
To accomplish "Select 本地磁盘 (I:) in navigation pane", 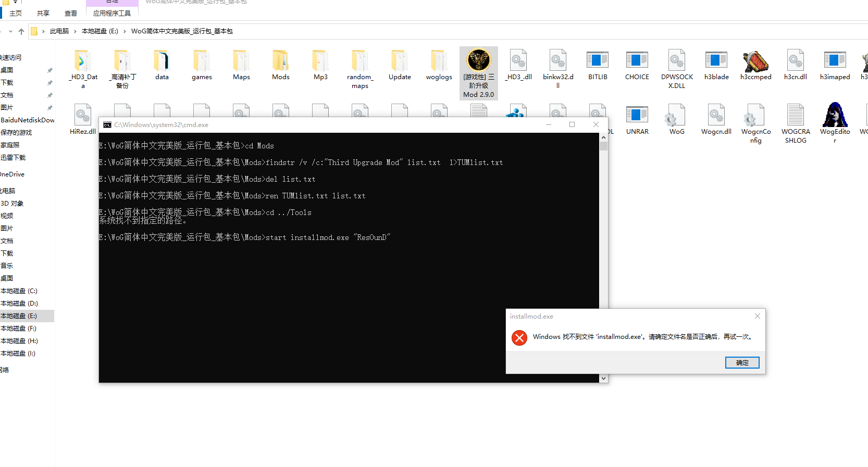I will pyautogui.click(x=19, y=354).
